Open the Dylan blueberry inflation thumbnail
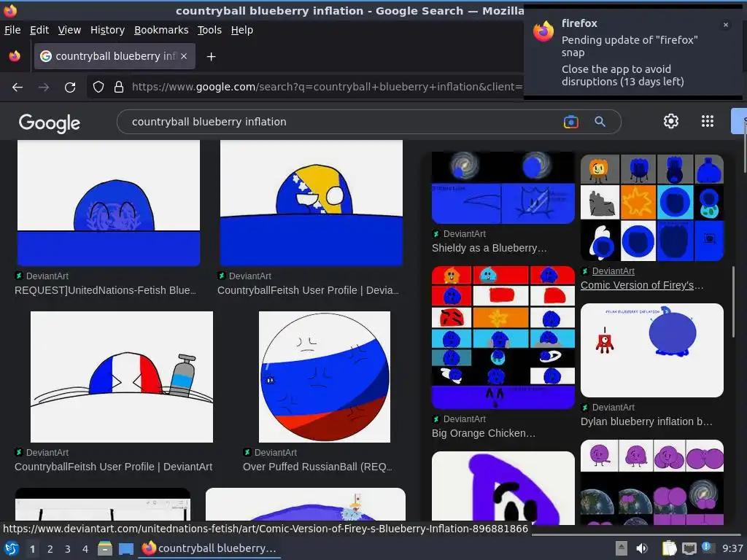This screenshot has height=560, width=747. tap(651, 351)
